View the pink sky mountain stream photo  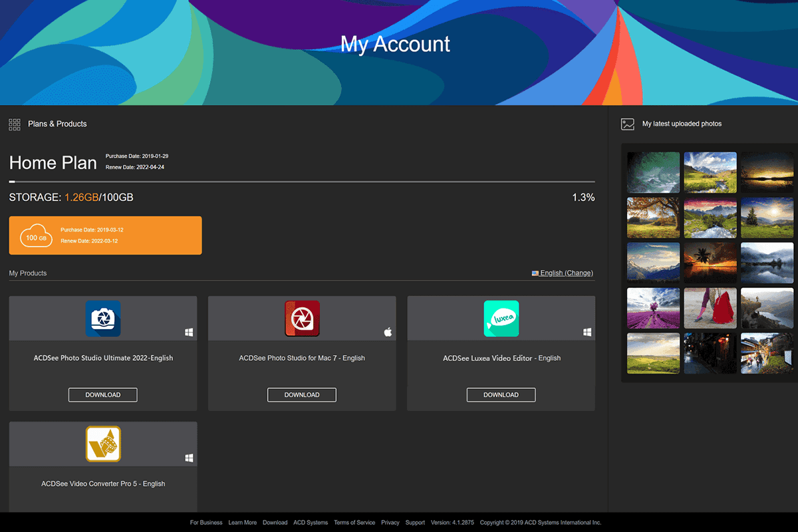pyautogui.click(x=710, y=217)
